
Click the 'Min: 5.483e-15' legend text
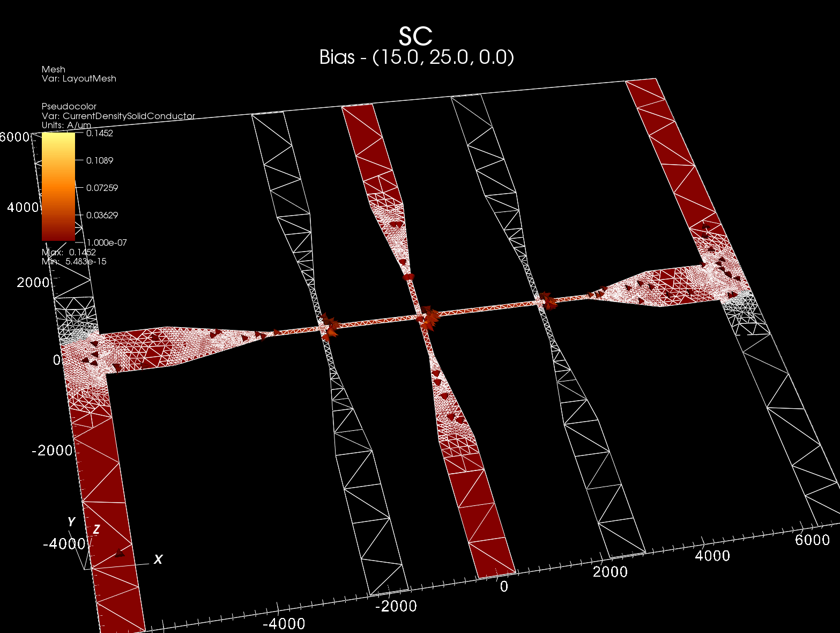[74, 262]
